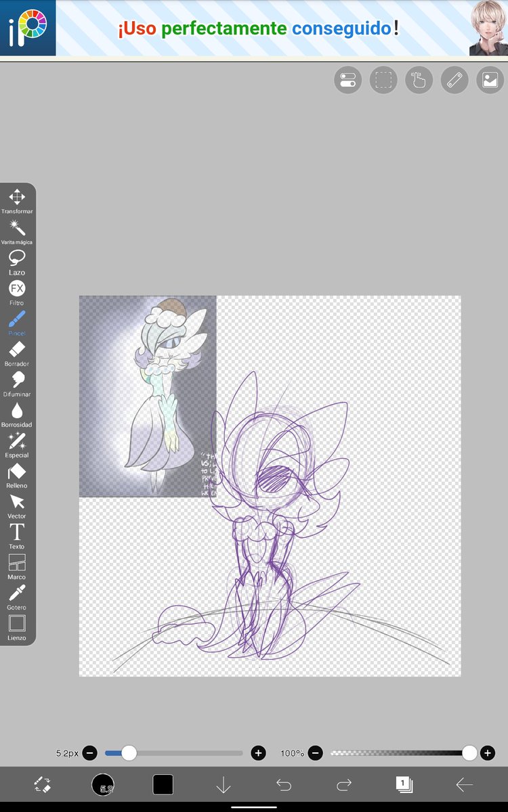The image size is (508, 812).
Task: Select the Vector tool
Action: (x=17, y=505)
